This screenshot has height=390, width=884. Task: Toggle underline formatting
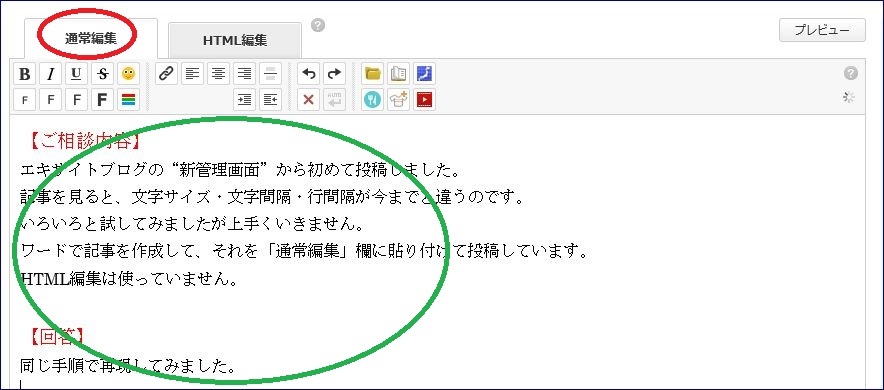[x=76, y=74]
